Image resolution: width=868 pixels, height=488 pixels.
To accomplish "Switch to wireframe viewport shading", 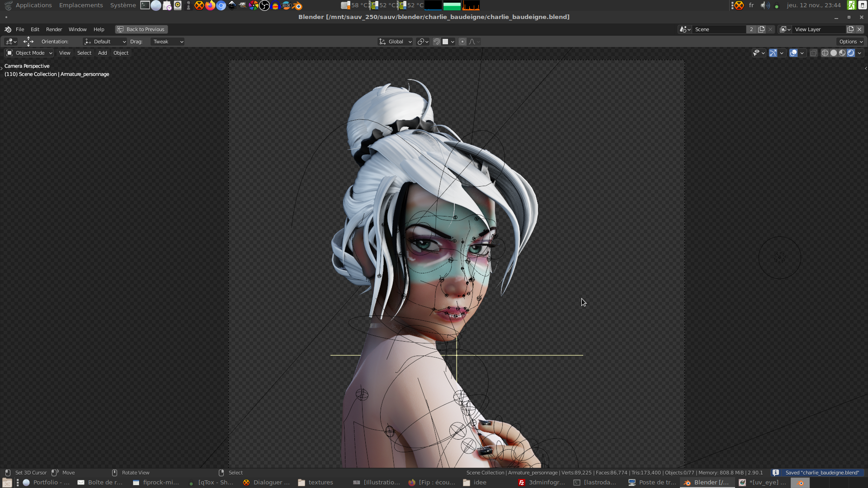I will pos(825,53).
